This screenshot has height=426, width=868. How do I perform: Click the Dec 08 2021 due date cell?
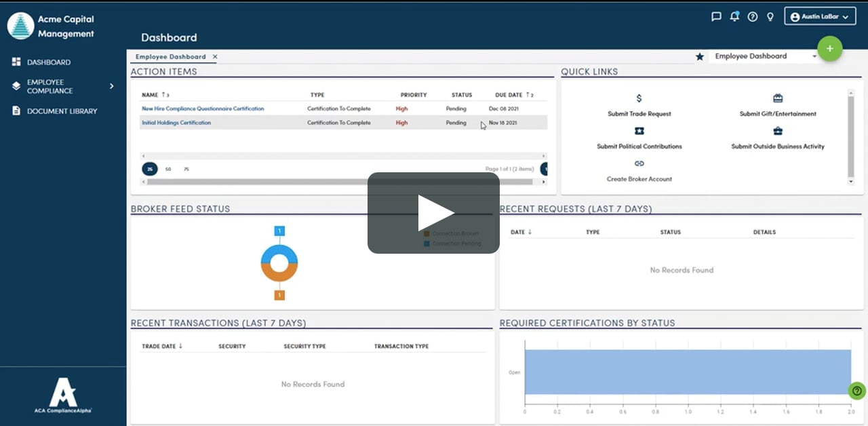[x=503, y=109]
